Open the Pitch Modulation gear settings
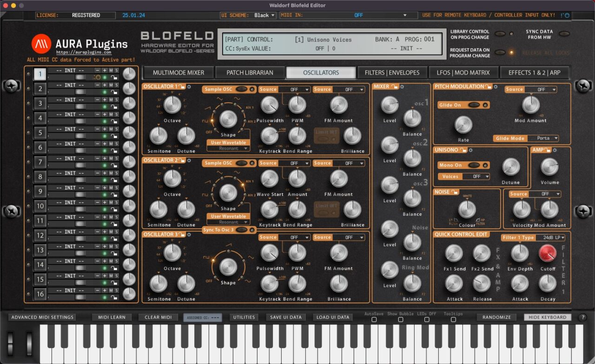 [x=496, y=86]
